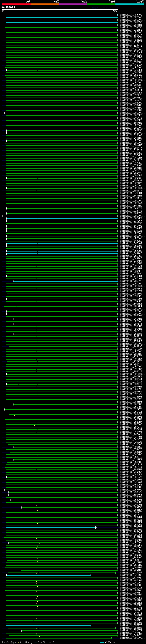This screenshot has height=644, width=146.
Task: Open hit UniRef100_P22451
Action: click(131, 37)
